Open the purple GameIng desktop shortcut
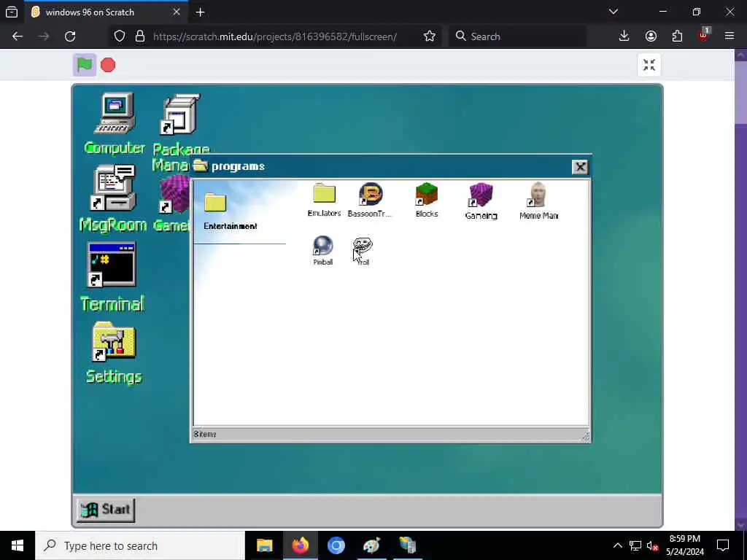 click(x=175, y=194)
